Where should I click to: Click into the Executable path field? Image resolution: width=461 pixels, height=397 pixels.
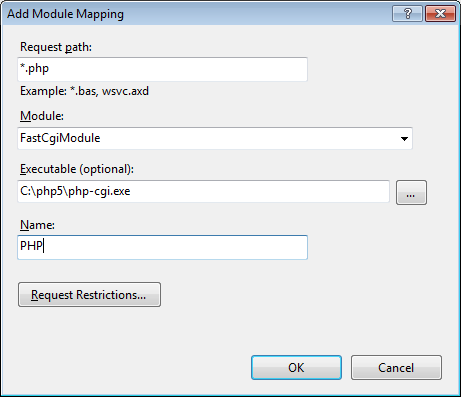point(203,191)
